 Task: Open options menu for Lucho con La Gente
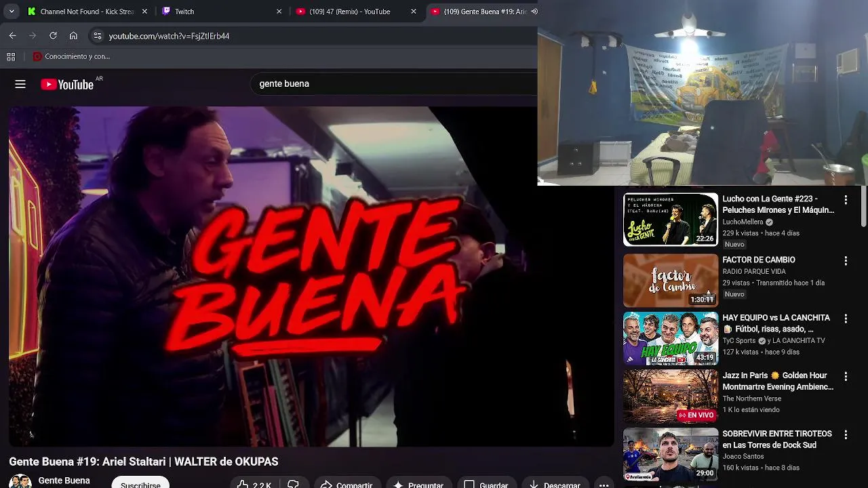(x=846, y=200)
